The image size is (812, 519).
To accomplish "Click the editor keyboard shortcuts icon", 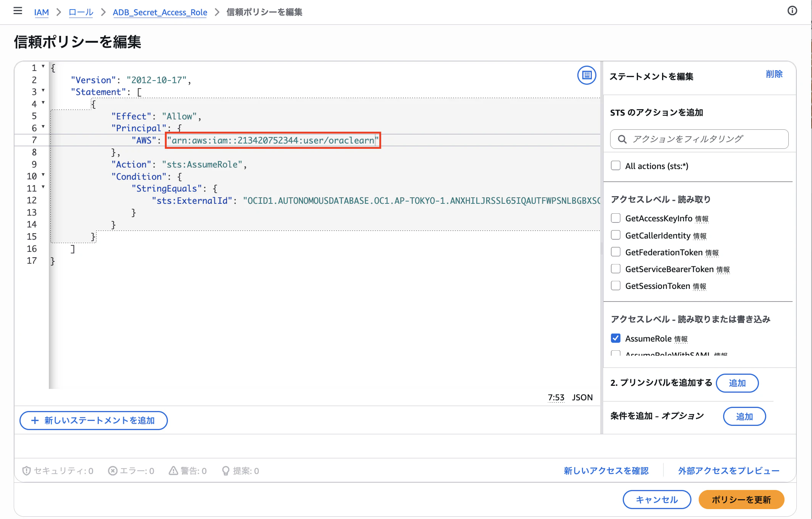I will pyautogui.click(x=586, y=75).
